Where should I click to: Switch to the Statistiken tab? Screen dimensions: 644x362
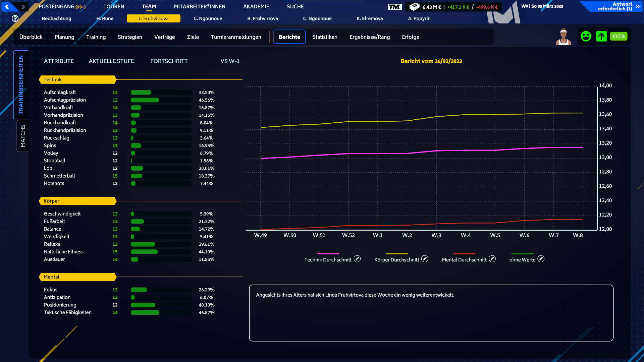(x=325, y=37)
